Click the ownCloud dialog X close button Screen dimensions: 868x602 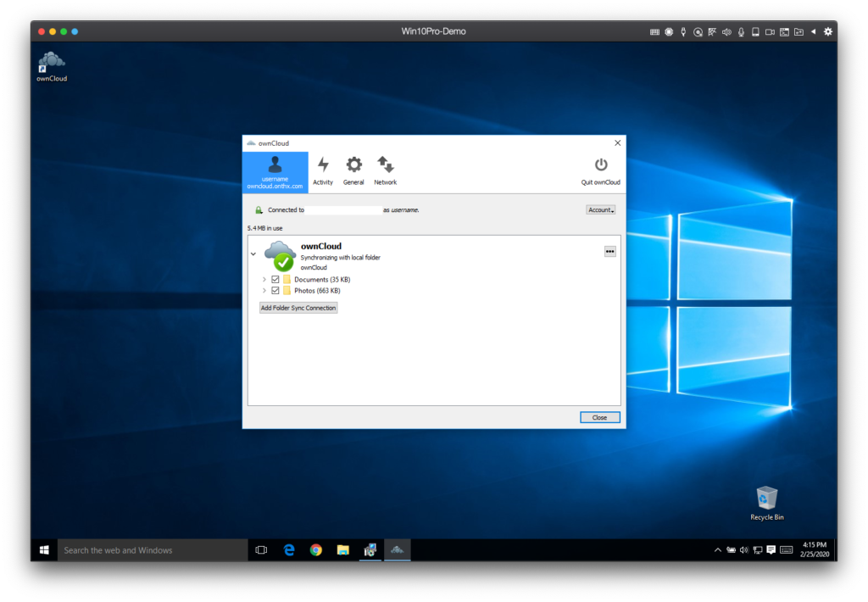tap(617, 143)
